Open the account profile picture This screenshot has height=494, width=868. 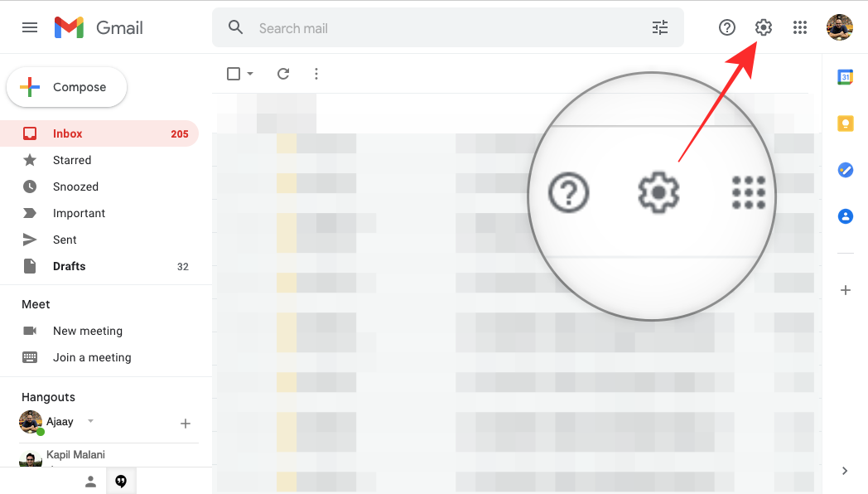click(x=840, y=27)
